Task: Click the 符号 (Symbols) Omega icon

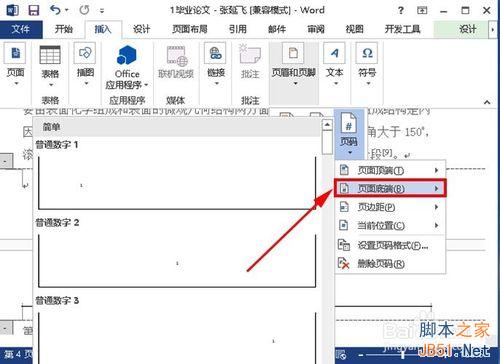Action: coord(367,53)
